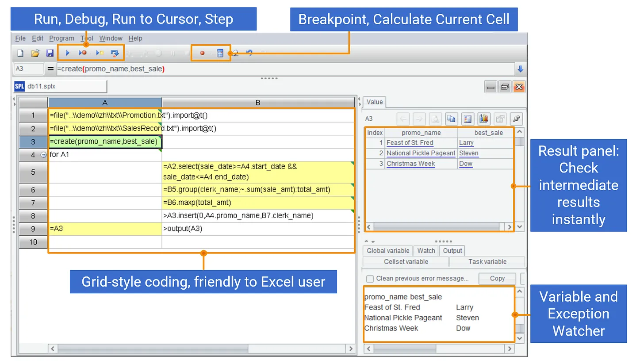Set a breakpoint using the red dot icon
This screenshot has height=364, width=644.
(202, 53)
